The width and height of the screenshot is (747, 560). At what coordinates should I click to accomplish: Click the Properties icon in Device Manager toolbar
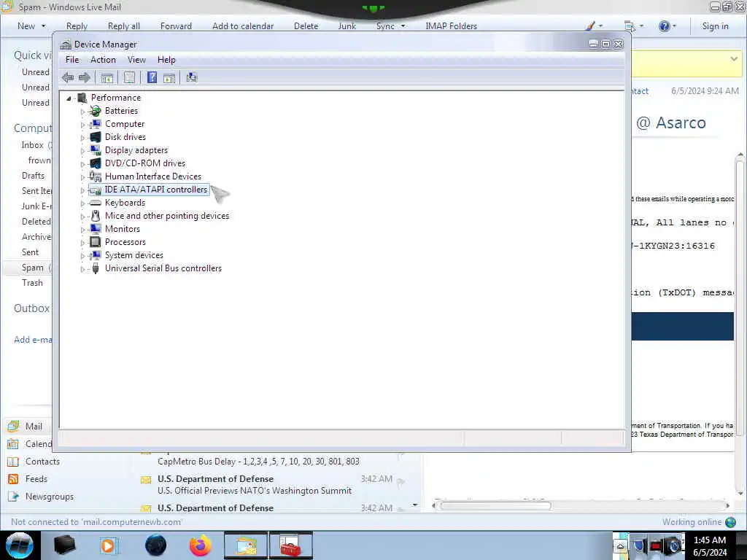[129, 77]
